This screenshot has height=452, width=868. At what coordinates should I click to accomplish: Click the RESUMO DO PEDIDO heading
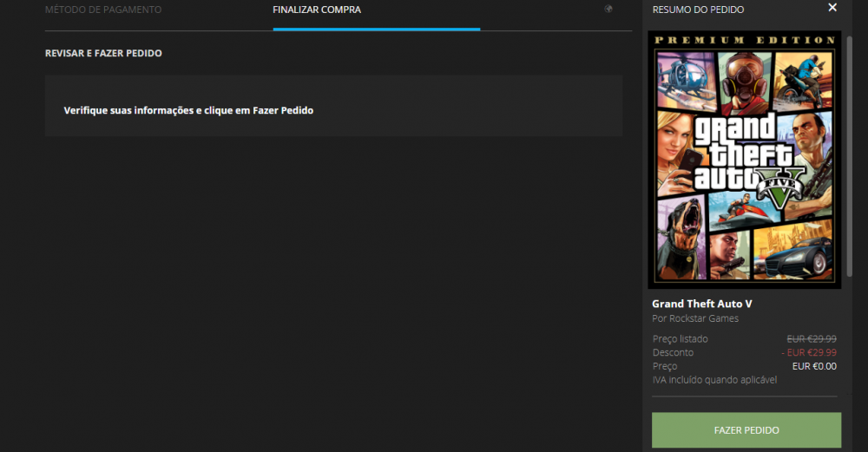coord(698,10)
